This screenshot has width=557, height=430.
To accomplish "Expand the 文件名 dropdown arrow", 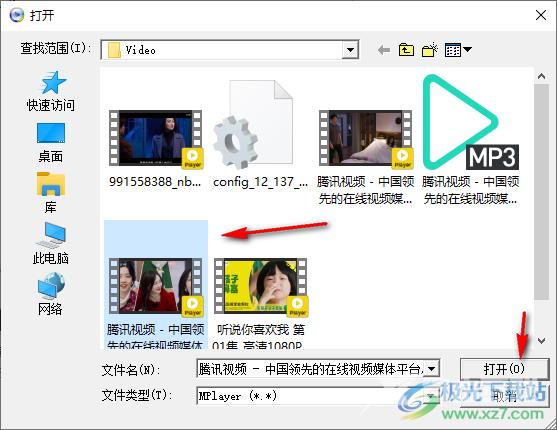I will click(432, 369).
